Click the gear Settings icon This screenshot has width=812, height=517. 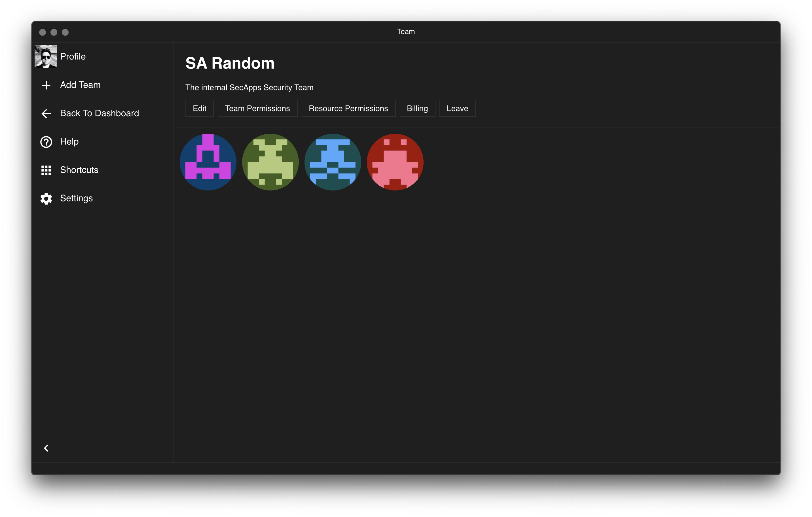tap(46, 198)
